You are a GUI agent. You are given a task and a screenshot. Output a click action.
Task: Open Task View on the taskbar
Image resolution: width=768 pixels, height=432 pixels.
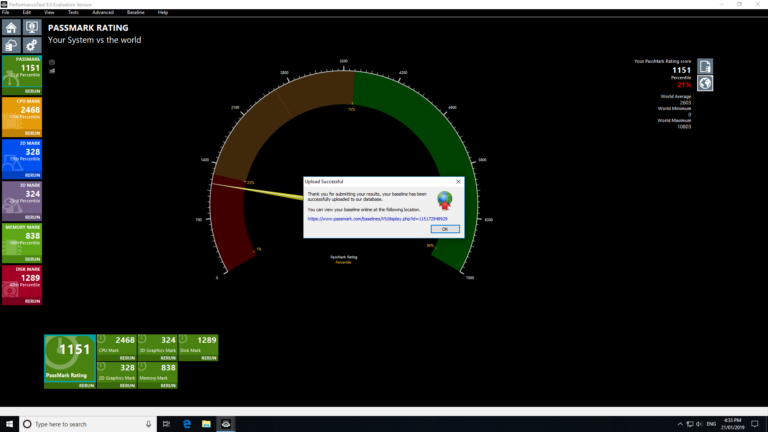click(167, 424)
